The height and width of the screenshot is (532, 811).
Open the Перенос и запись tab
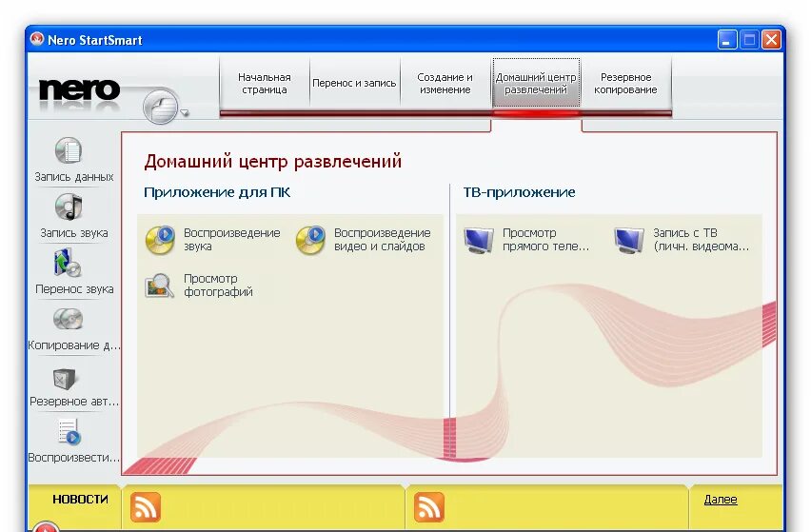[354, 83]
